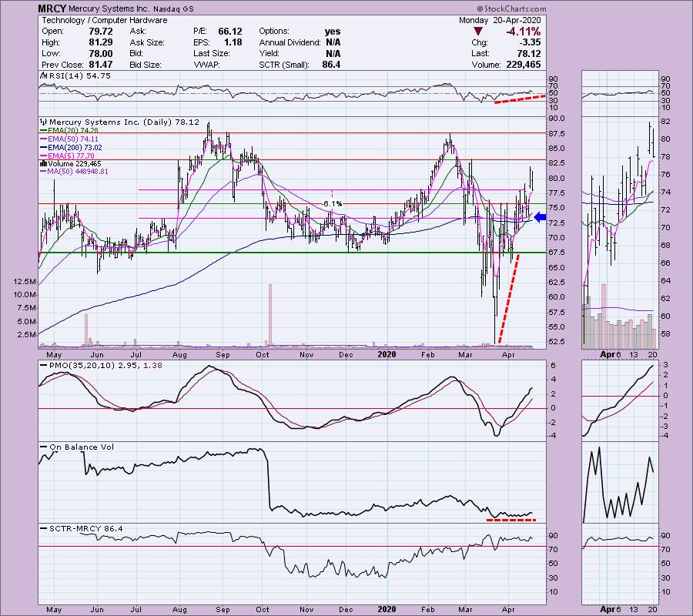Click the EPS value 1.18
This screenshot has height=616, width=693.
point(233,42)
